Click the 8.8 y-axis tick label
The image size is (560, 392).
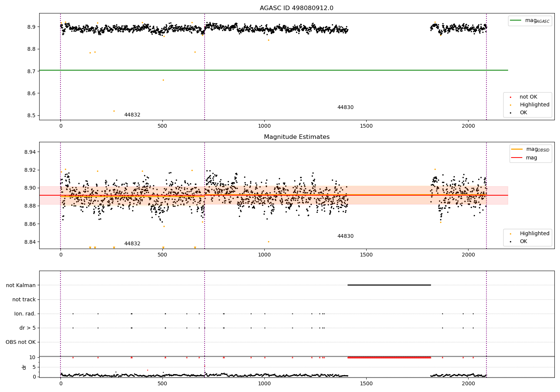(31, 49)
